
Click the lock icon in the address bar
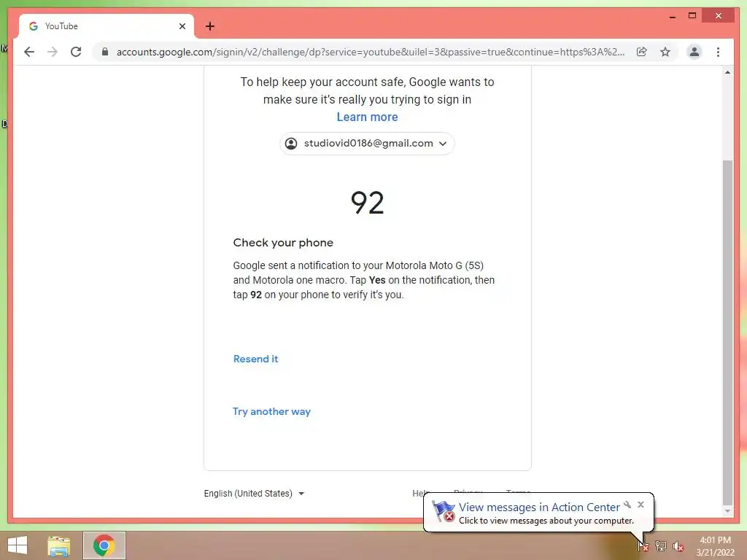105,52
